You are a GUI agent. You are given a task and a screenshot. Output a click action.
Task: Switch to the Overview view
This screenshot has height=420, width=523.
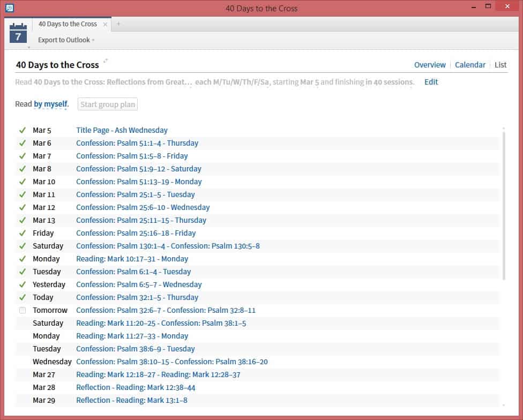(430, 65)
